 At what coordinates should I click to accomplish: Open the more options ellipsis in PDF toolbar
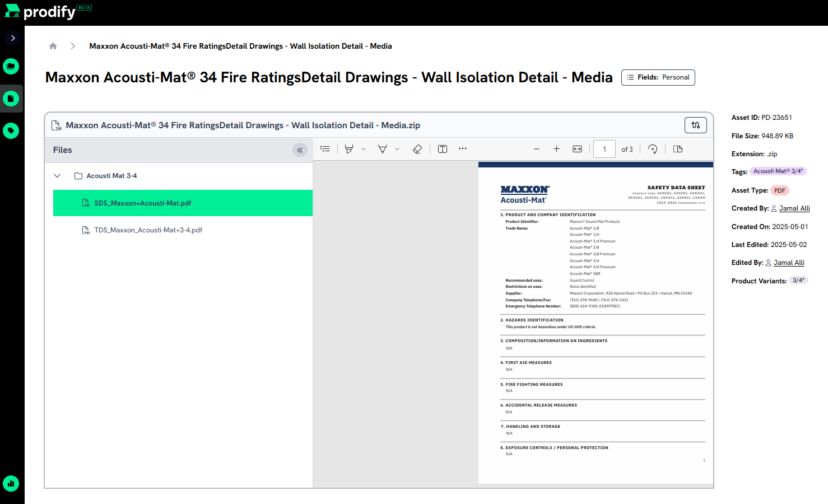[463, 149]
